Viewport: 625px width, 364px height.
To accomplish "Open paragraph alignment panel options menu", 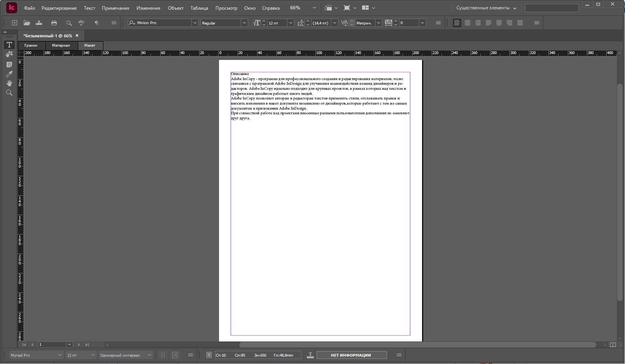I will (x=537, y=23).
